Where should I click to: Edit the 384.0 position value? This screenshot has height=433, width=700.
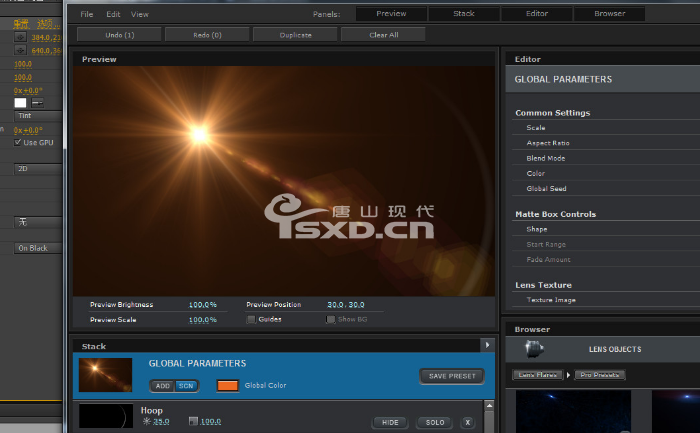(46, 37)
